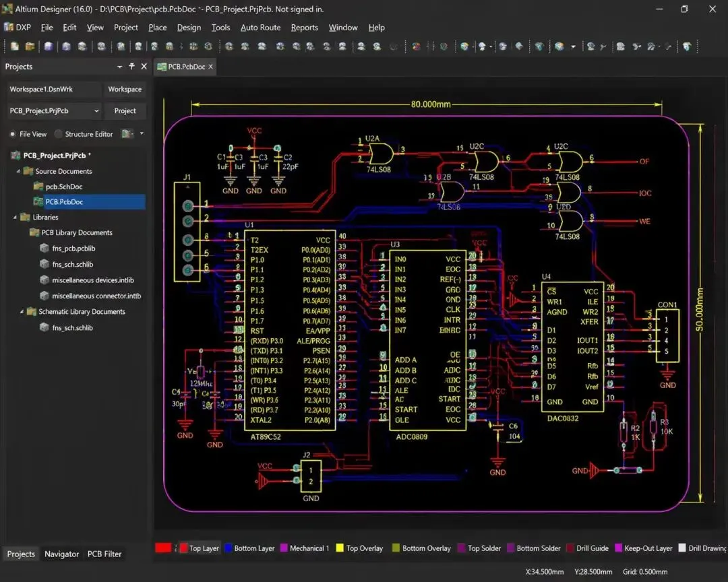Click the current layer red color box
This screenshot has width=728, height=582.
pos(163,548)
